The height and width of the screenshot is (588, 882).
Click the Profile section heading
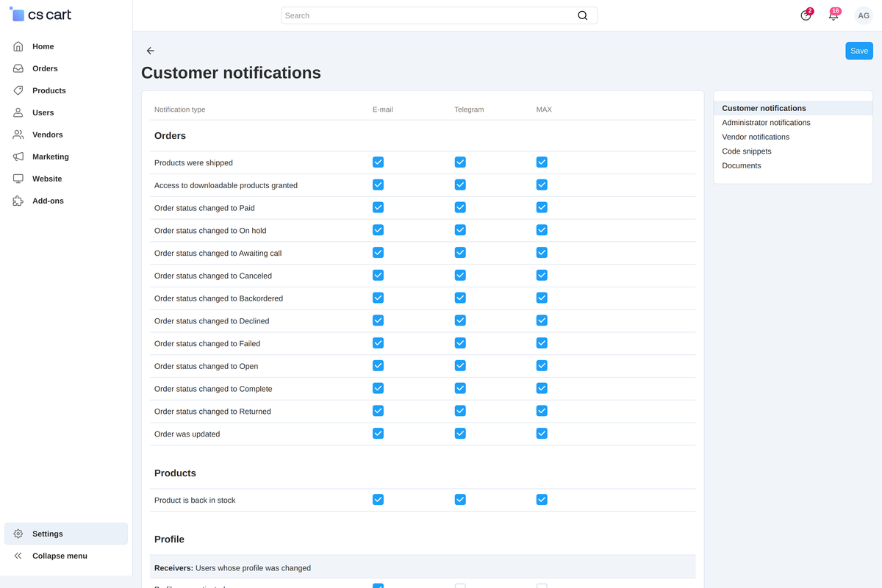pos(169,539)
